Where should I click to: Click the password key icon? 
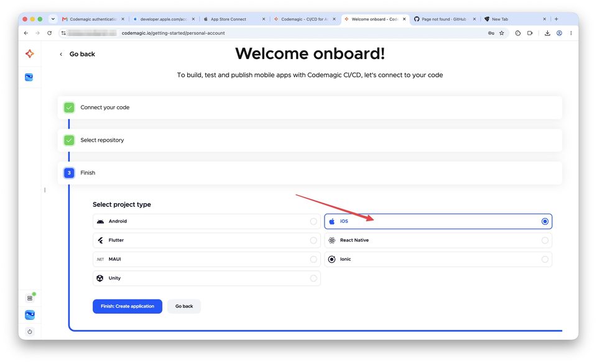491,33
